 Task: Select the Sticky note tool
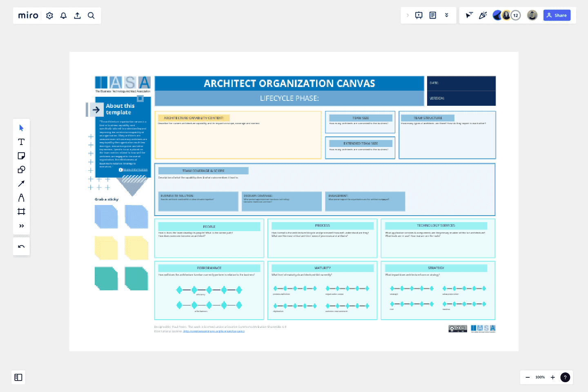pyautogui.click(x=21, y=156)
